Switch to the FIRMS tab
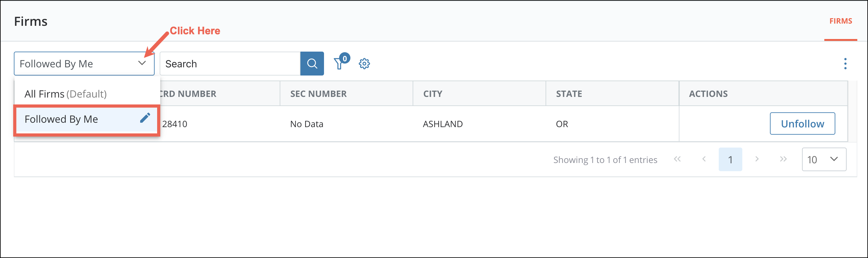Viewport: 868px width, 258px height. click(x=840, y=21)
